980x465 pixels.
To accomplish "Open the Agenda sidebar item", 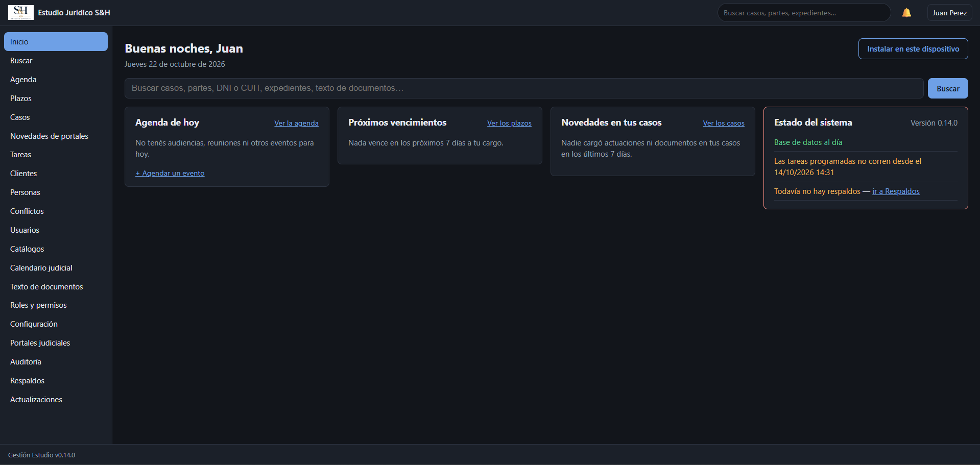I will coord(56,80).
